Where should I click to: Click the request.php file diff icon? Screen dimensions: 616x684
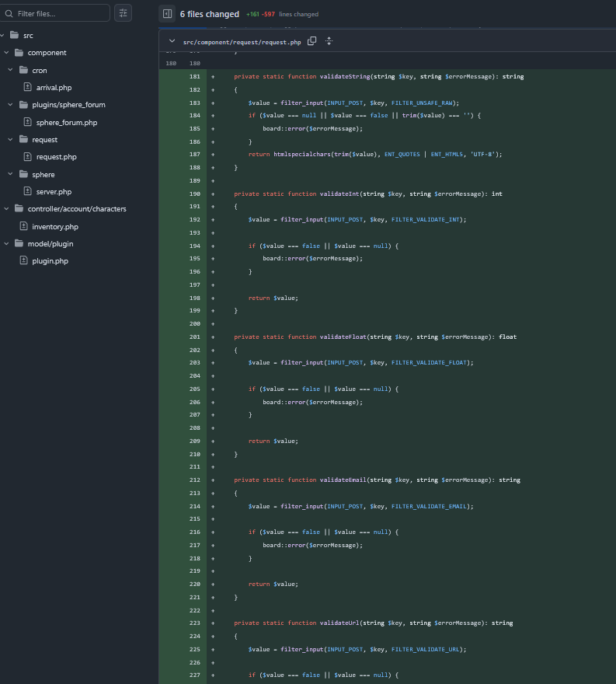(x=27, y=156)
